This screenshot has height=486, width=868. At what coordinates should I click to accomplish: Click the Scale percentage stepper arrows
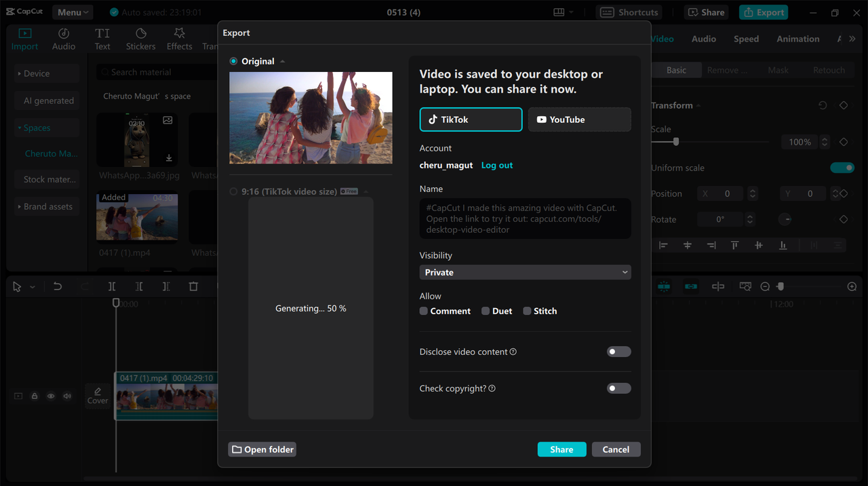pos(825,142)
